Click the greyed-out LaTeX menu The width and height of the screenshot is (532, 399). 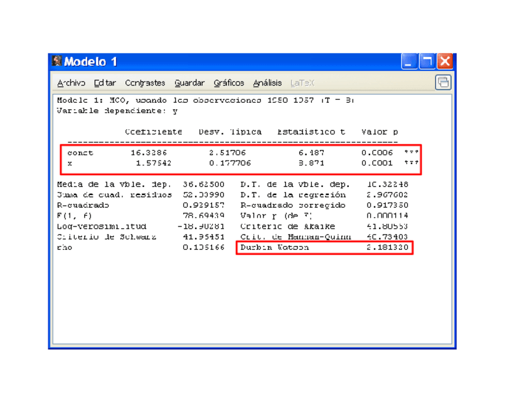pos(302,83)
